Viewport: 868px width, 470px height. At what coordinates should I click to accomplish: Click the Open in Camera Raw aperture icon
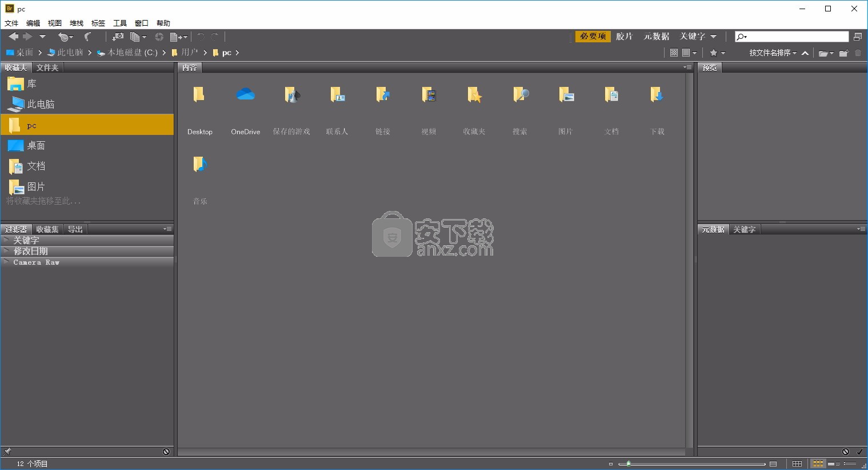(x=159, y=37)
